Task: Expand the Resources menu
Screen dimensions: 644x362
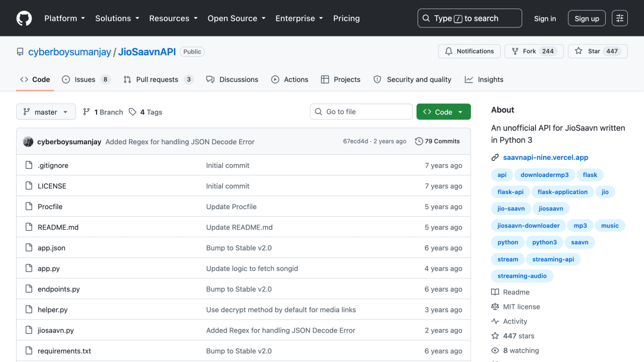Action: pos(173,18)
